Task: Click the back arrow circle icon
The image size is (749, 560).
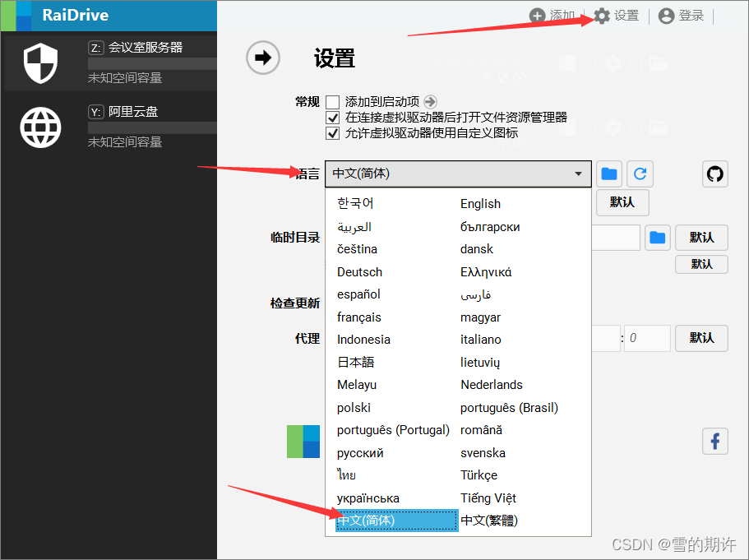Action: 263,58
